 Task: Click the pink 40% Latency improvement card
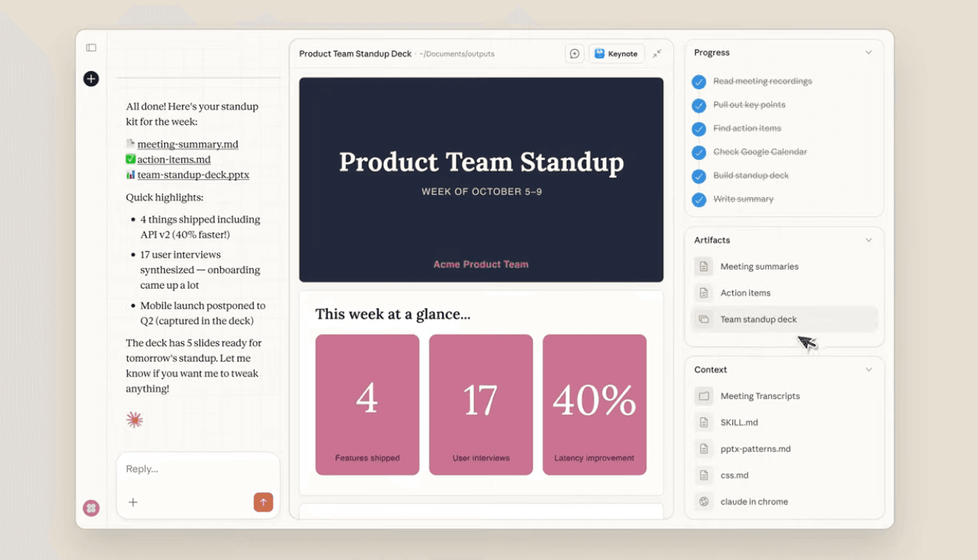pos(594,404)
